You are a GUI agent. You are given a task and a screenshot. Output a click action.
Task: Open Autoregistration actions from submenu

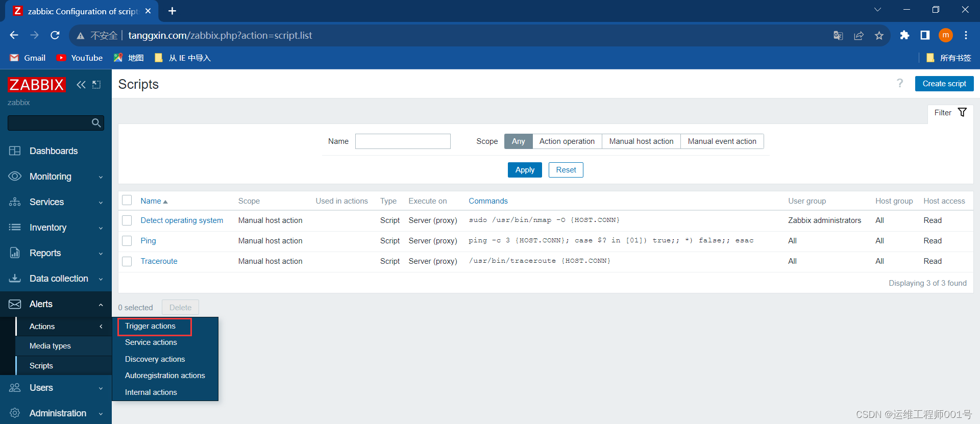pyautogui.click(x=165, y=376)
